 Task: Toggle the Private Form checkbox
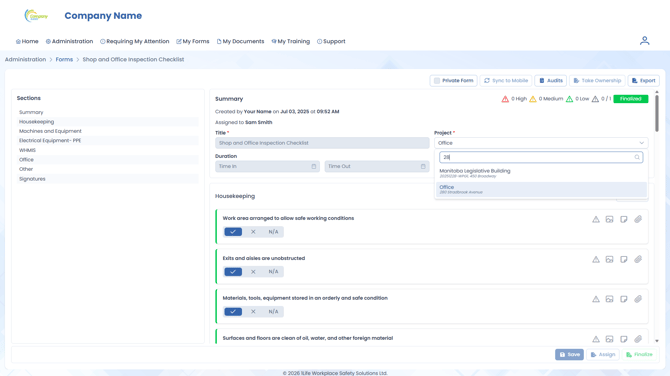click(x=437, y=81)
